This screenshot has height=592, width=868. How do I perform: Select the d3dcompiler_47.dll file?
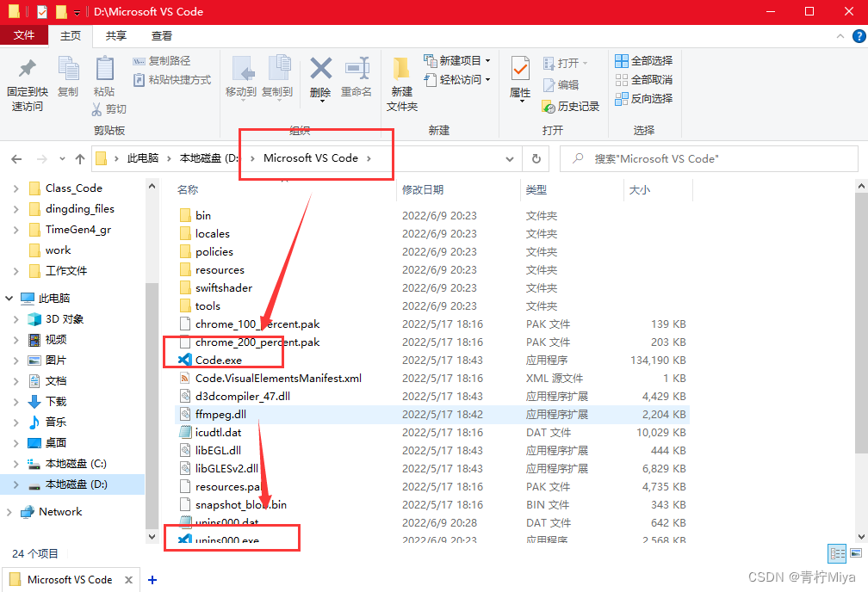coord(243,397)
